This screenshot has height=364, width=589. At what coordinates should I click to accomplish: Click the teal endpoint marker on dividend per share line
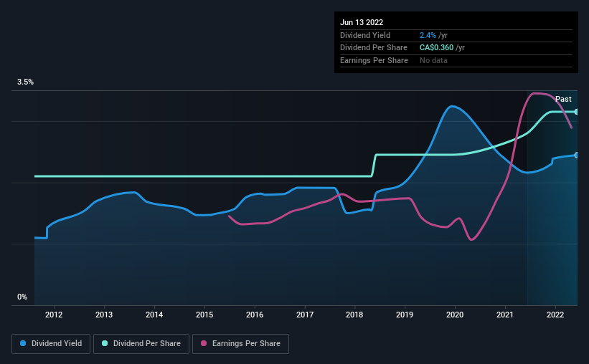click(577, 112)
